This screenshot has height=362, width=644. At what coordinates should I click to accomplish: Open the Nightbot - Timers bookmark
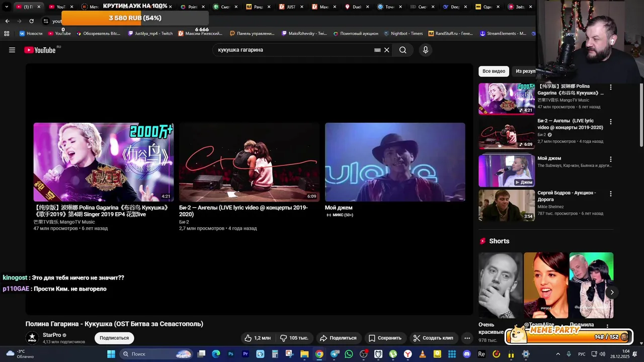click(403, 33)
